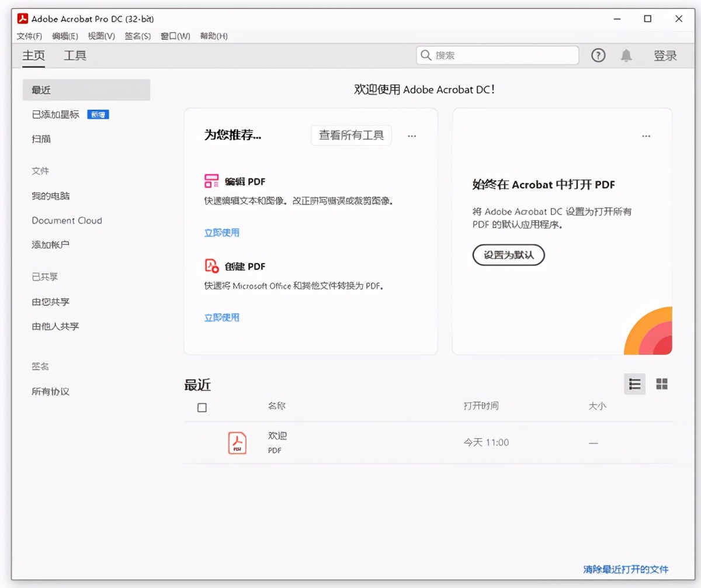Viewport: 701px width, 588px height.
Task: Open the overflow menu on the 为您推荐 card
Action: click(411, 136)
